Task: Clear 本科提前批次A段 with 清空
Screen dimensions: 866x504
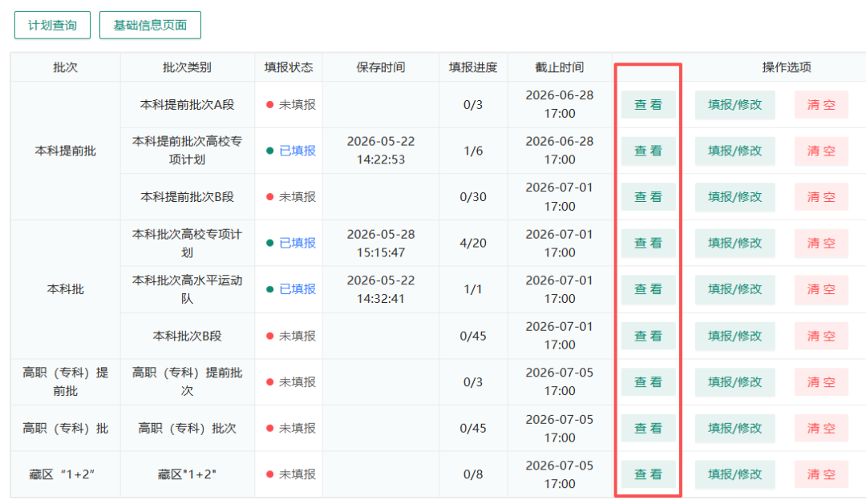Action: click(x=821, y=104)
